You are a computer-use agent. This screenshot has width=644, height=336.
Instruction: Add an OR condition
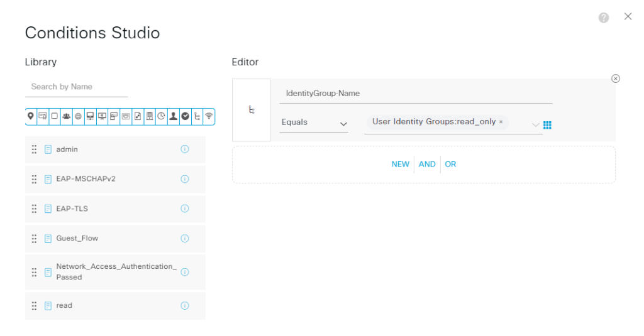[x=450, y=165]
